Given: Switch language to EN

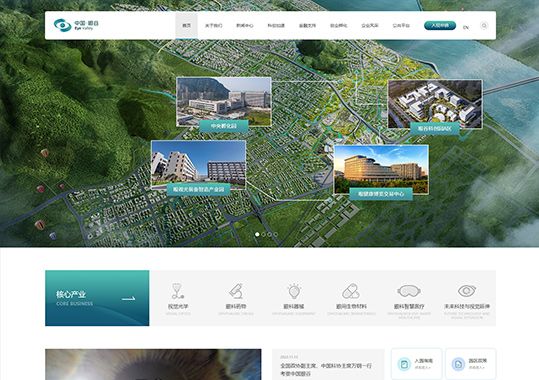Looking at the screenshot, I should click(466, 27).
